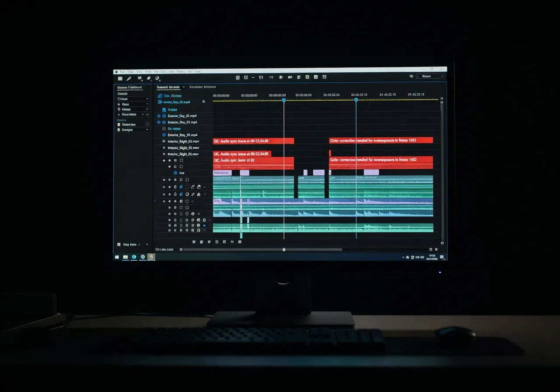Open the dropdown at bottom of left panel
Viewport: 560px width, 392px height.
click(x=147, y=245)
